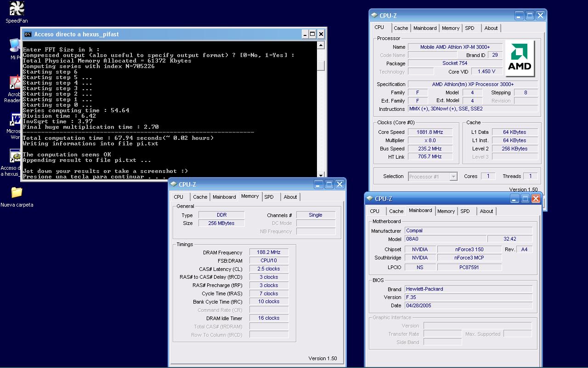Click the Core Speed 1881.8 MHz value
588x368 pixels.
tap(430, 132)
